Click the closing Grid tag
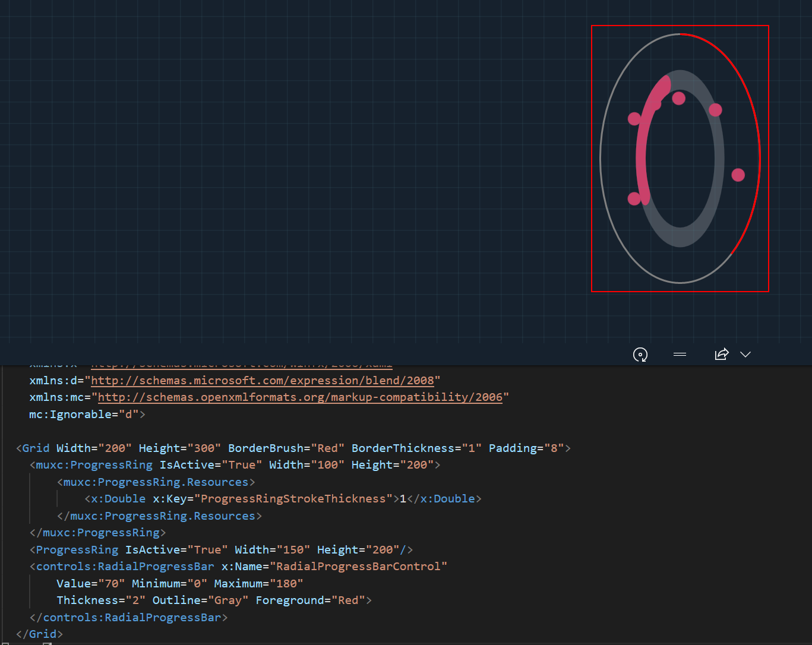Screen dimensions: 812x645 click(39, 634)
